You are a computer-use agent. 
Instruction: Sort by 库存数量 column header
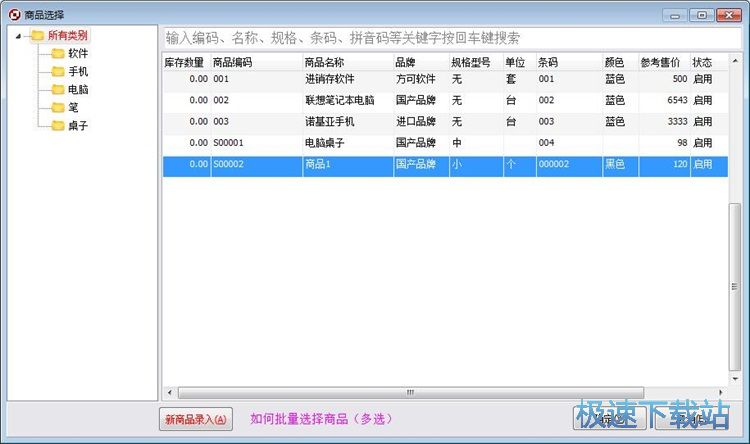point(187,62)
